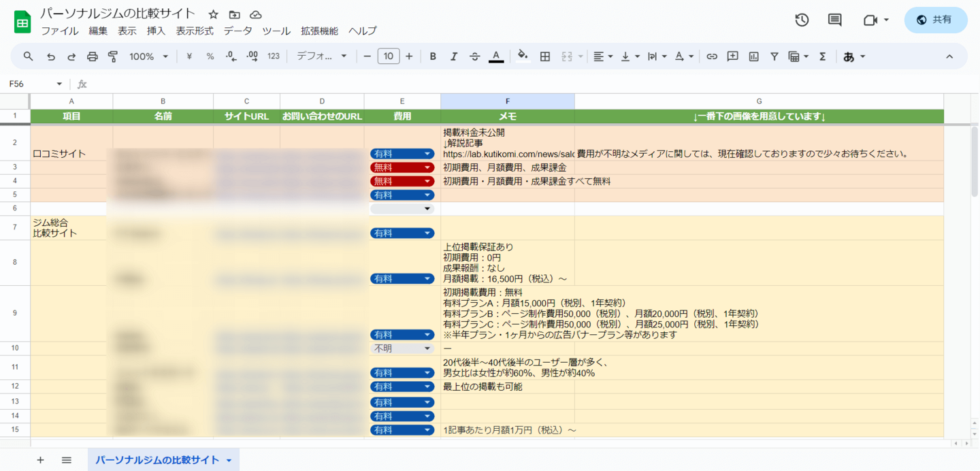Select the パーソナルジムの比較サイト sheet tab
Screen dimensions: 980x471
pyautogui.click(x=157, y=460)
